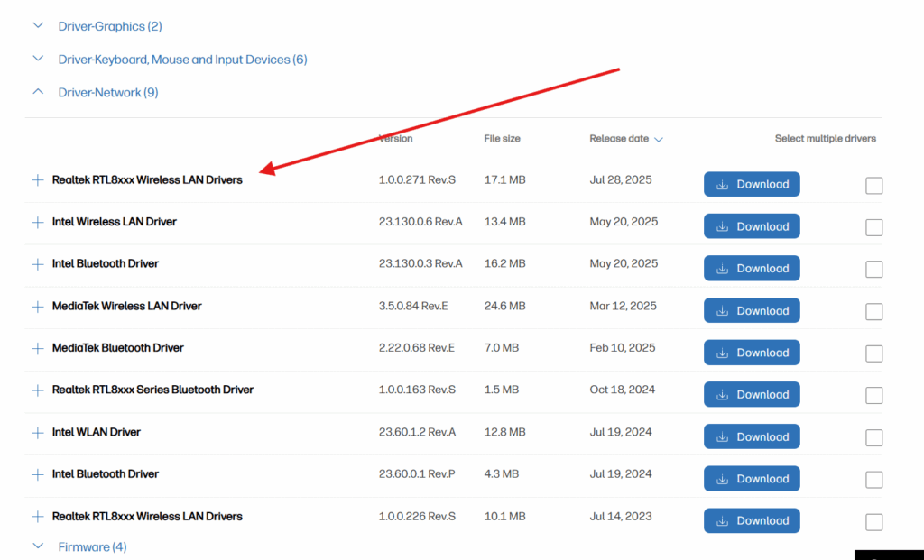924x560 pixels.
Task: Expand Driver-Keyboard, Mouse and Input Devices section
Action: [38, 60]
